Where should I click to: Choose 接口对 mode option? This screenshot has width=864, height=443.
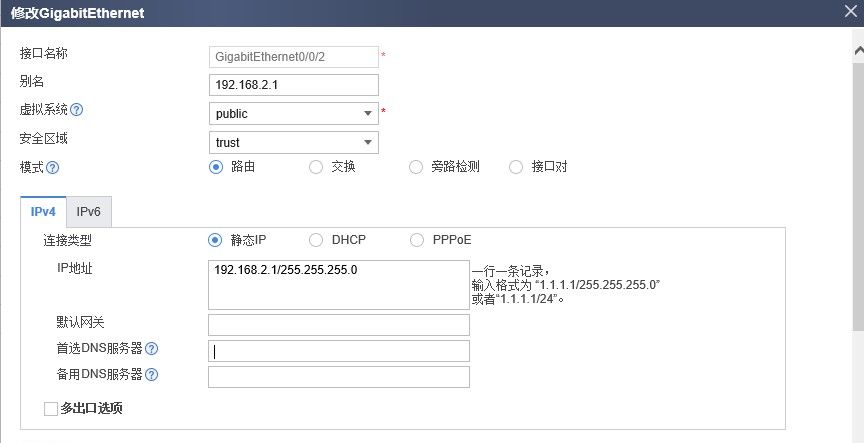[x=516, y=167]
